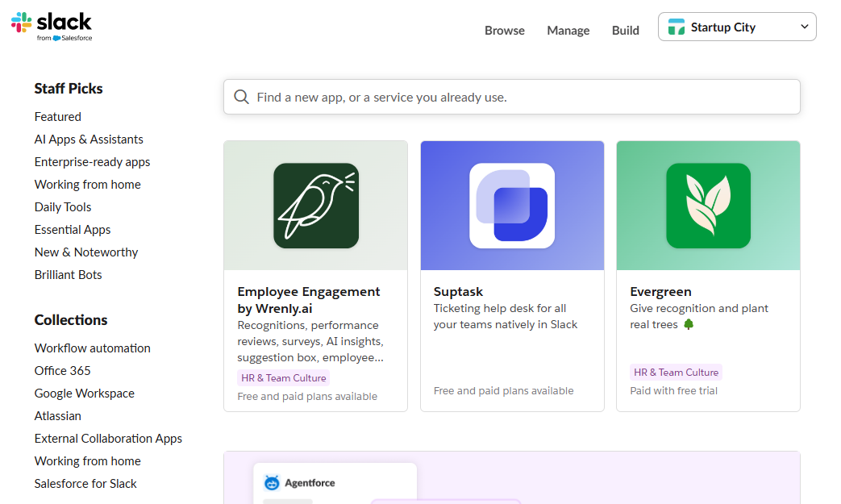The image size is (841, 504).
Task: Open Daily Tools category
Action: point(63,207)
